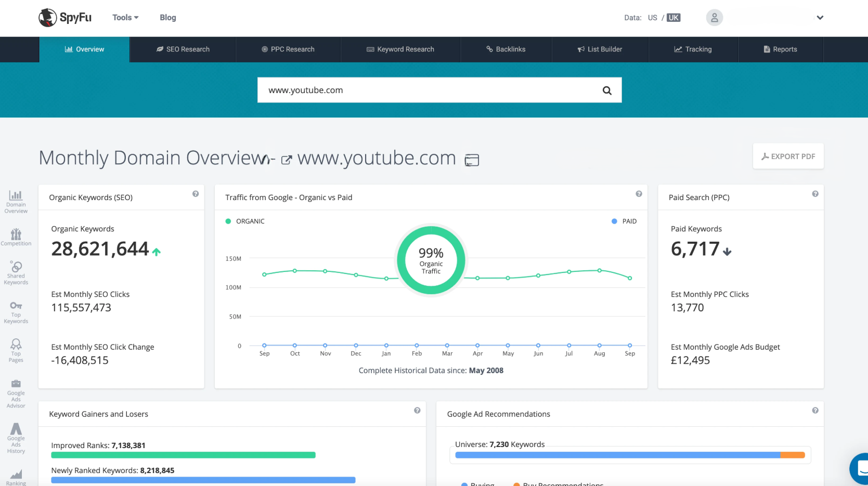Click the magnifier search icon

click(607, 90)
